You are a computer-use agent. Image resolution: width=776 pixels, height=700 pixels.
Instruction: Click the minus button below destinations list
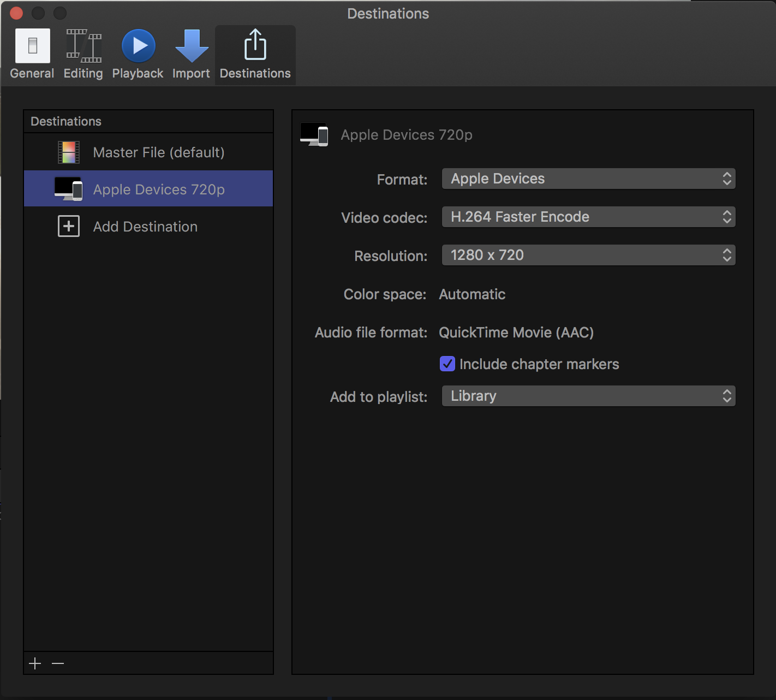pyautogui.click(x=58, y=663)
